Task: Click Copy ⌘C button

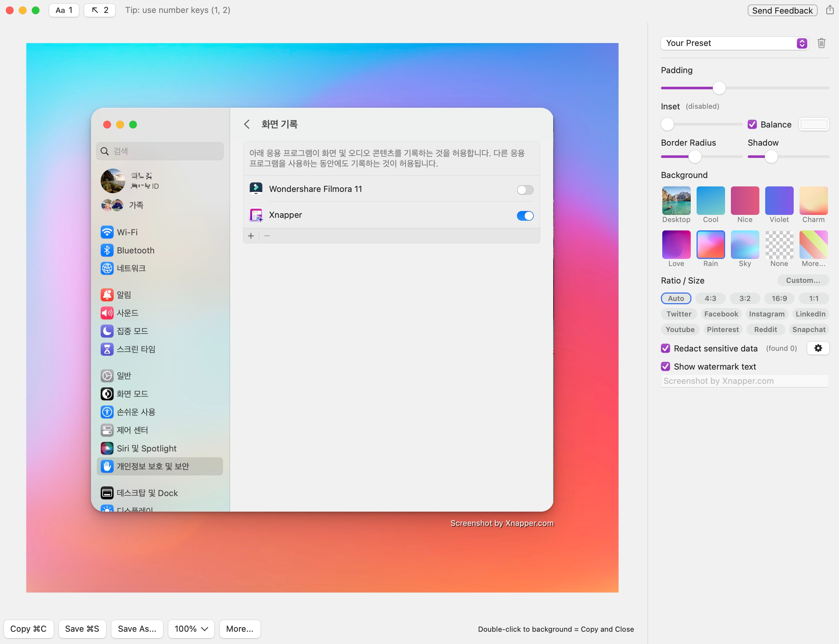Action: [x=28, y=629]
